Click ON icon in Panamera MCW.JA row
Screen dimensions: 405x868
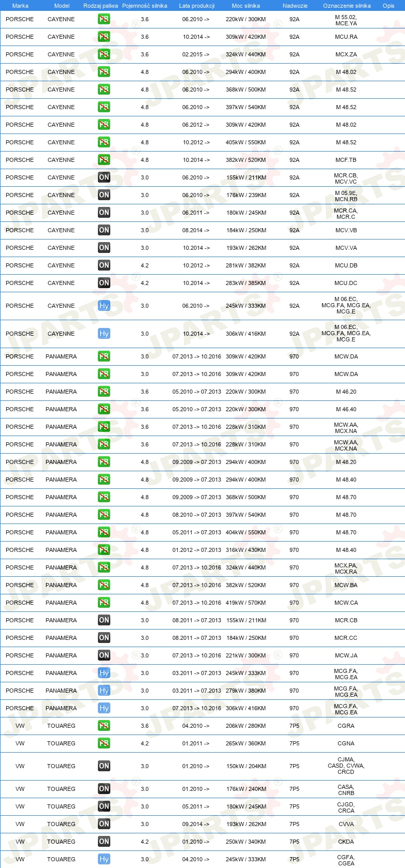click(x=104, y=655)
